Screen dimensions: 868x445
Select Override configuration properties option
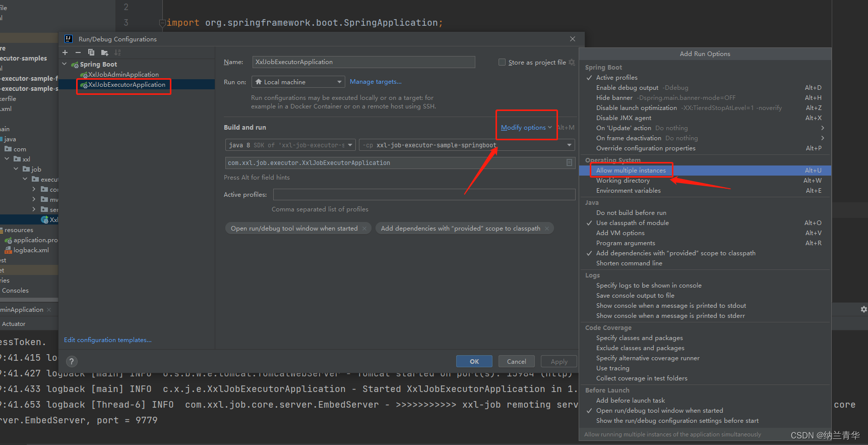(705, 148)
